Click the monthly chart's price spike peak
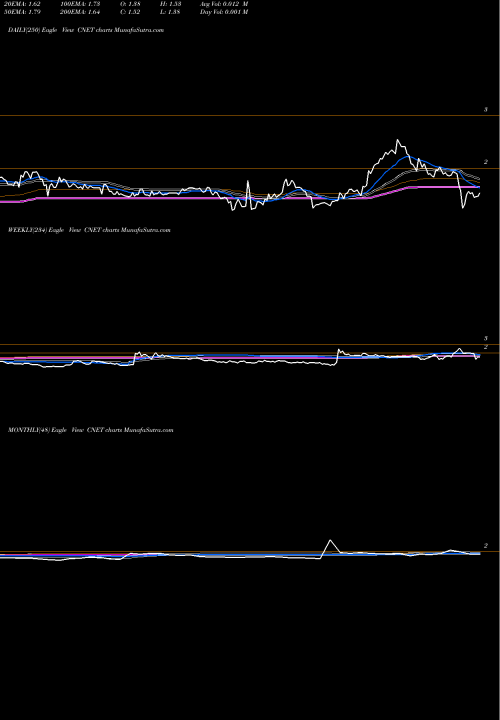Viewport: 500px width, 720px height. tap(330, 540)
